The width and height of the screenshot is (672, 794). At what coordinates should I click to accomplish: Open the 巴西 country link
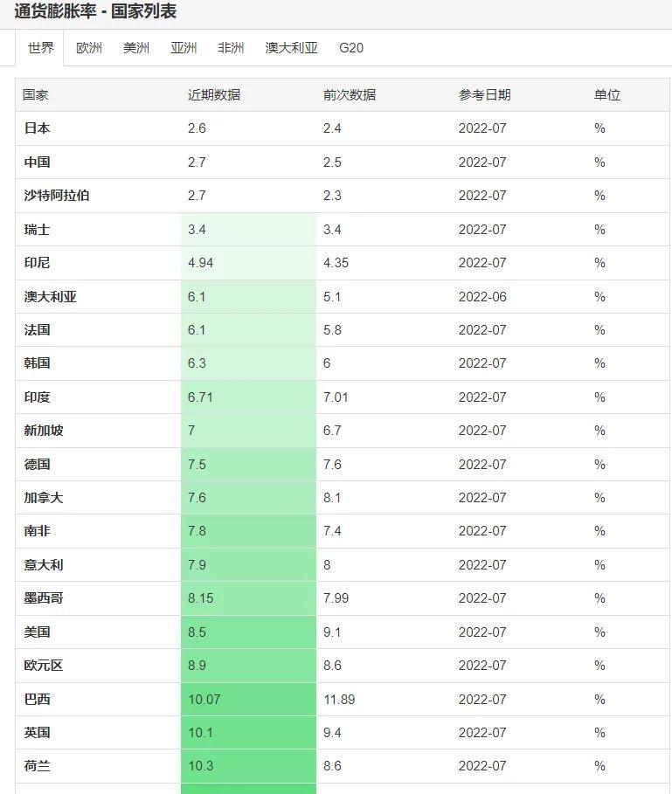(x=37, y=700)
